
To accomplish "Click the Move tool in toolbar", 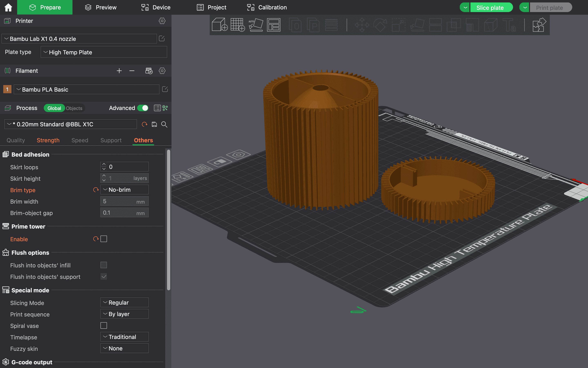I will click(x=362, y=25).
